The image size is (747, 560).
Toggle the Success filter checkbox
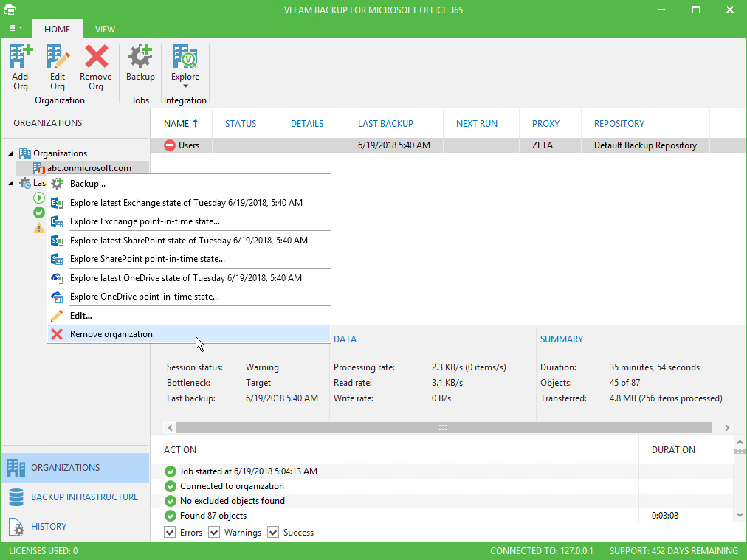click(273, 533)
